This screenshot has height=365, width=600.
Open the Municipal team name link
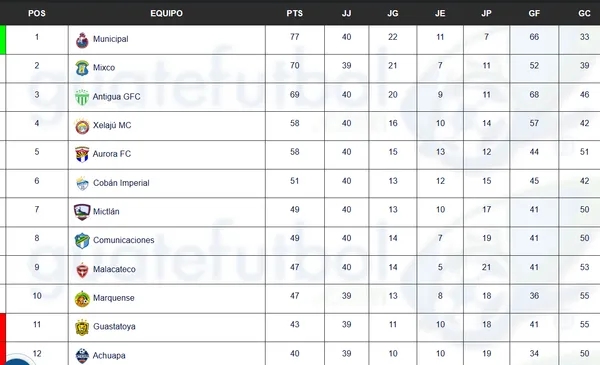point(111,39)
